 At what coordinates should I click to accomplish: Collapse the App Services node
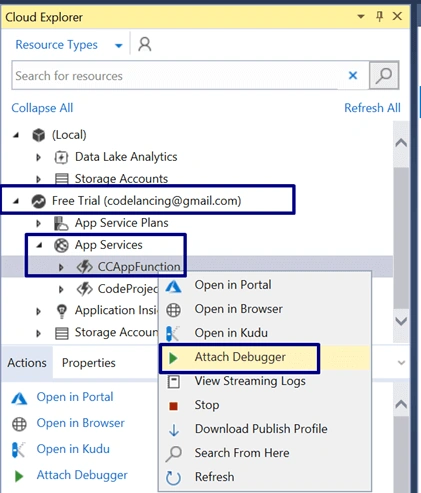click(x=39, y=246)
